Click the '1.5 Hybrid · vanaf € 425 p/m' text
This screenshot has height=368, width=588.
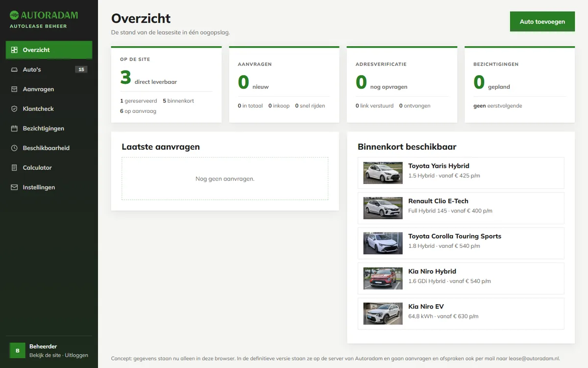click(x=444, y=176)
